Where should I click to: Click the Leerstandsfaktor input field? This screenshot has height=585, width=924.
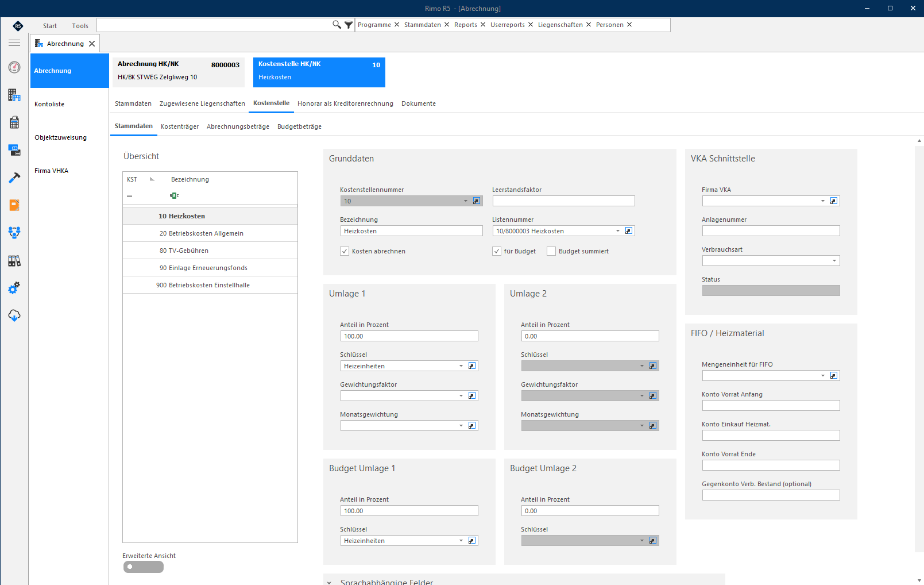563,201
